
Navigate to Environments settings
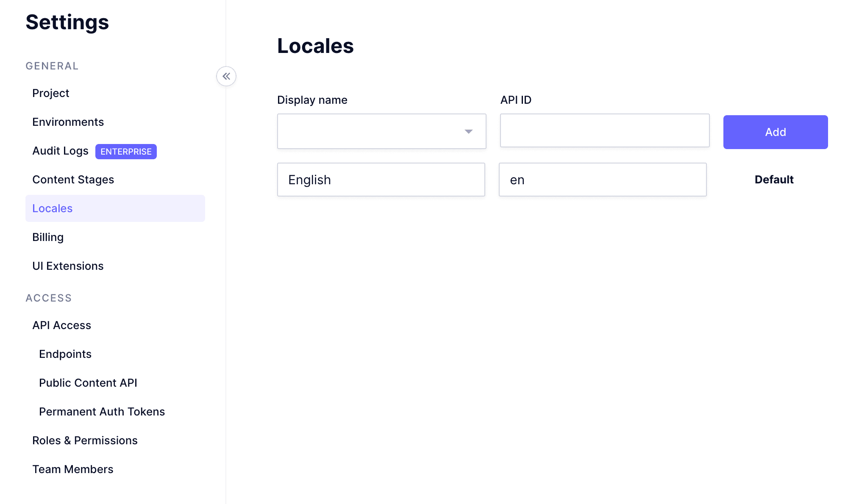68,122
